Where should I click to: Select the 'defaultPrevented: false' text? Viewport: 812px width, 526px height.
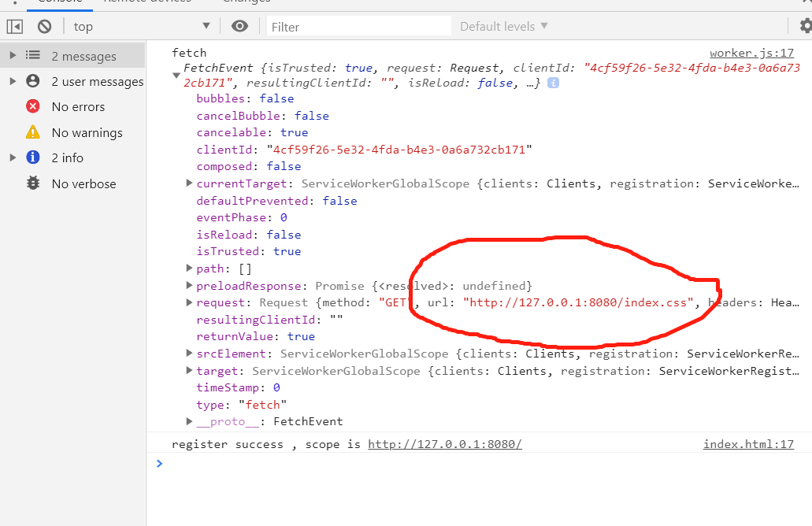[x=276, y=201]
